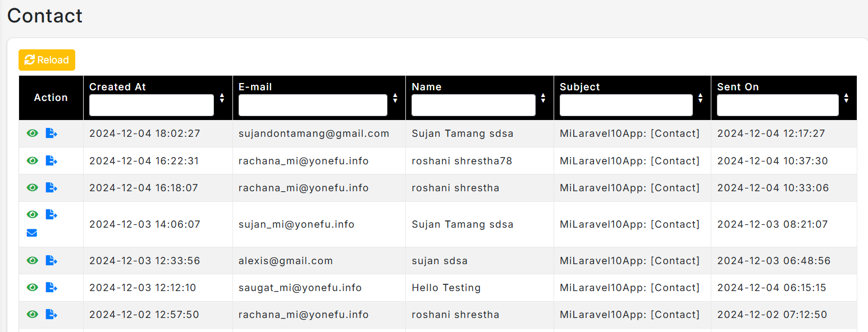The height and width of the screenshot is (332, 868).
Task: Export the sujandontamang@gmail.com row with file icon
Action: tap(51, 133)
